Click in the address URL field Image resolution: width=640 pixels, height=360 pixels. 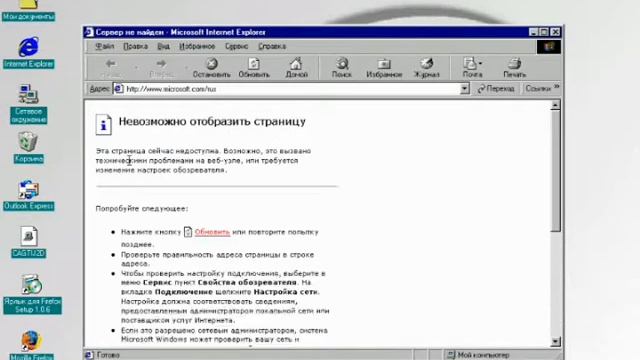pos(292,89)
